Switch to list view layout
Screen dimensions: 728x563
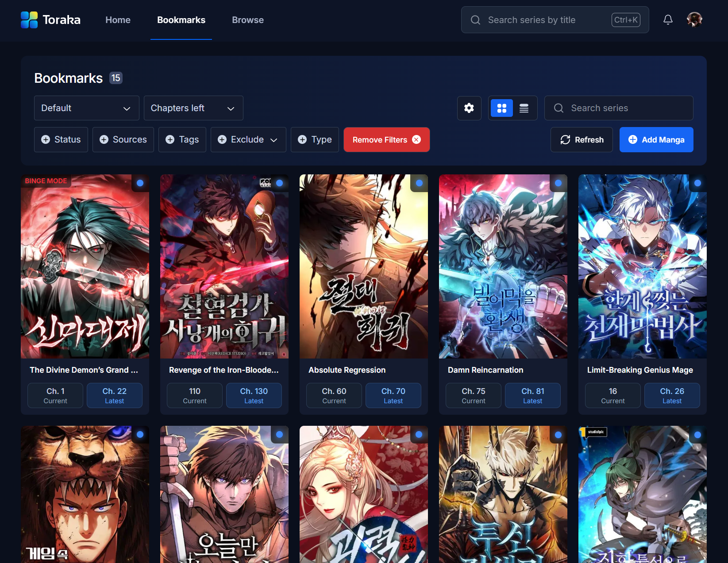(524, 108)
